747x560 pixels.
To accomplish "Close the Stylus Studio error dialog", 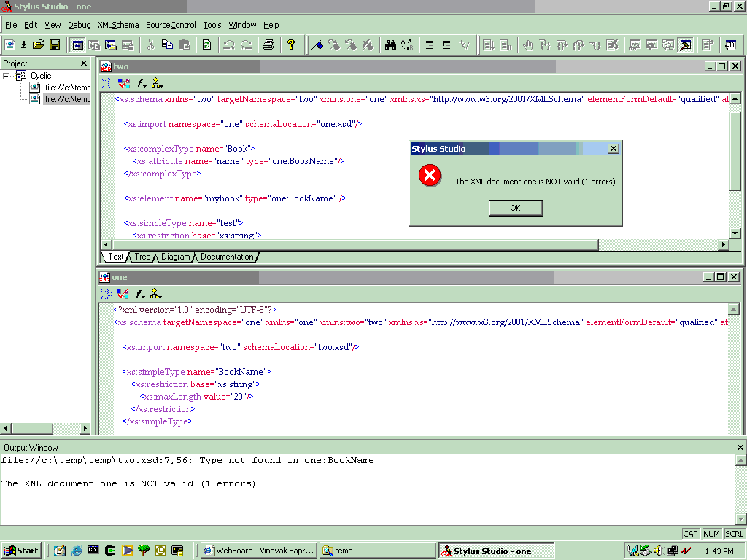I will (x=614, y=149).
